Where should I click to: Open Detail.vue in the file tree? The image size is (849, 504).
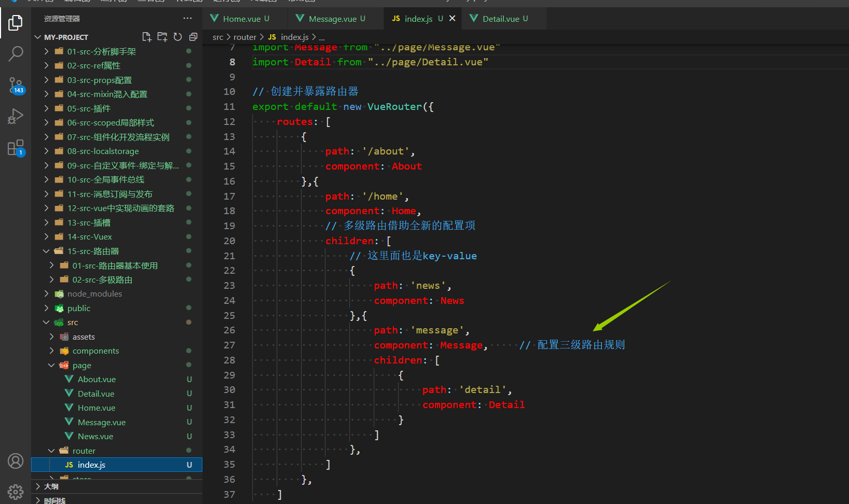click(x=117, y=394)
